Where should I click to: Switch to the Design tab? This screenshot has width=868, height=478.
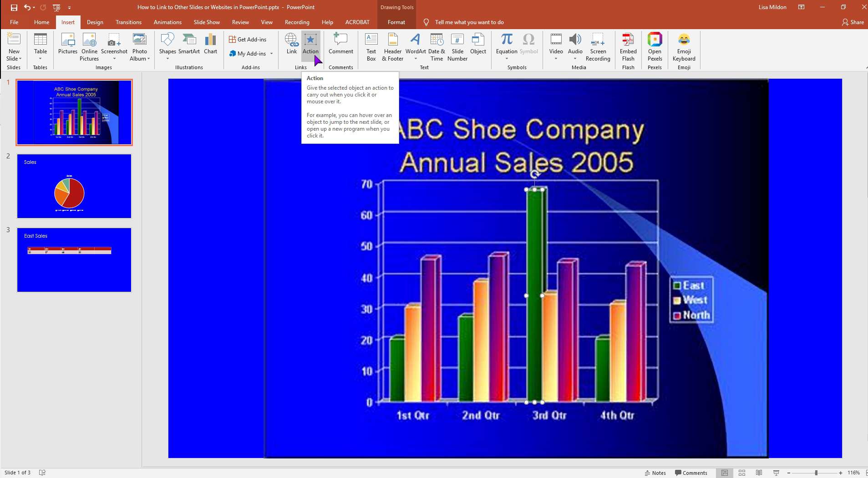[95, 22]
